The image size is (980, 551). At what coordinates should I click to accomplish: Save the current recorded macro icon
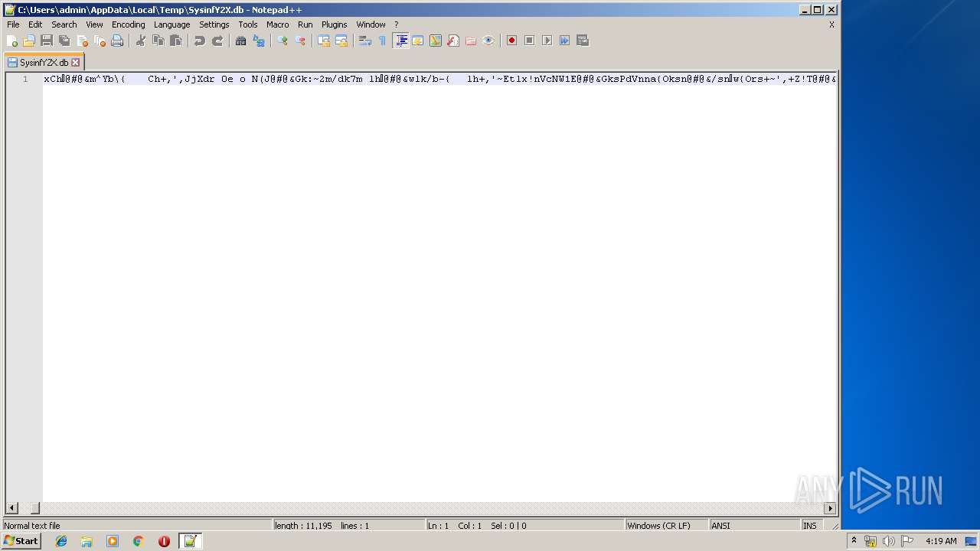point(583,41)
